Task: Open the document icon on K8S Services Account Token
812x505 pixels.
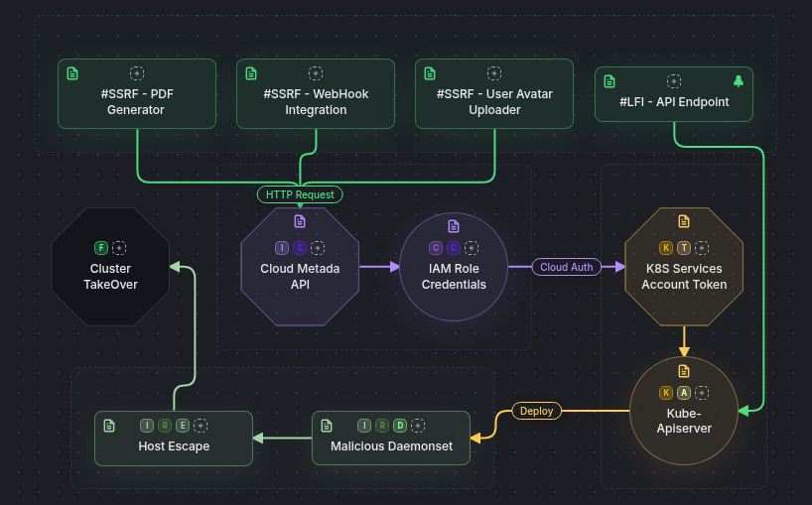Action: click(684, 221)
